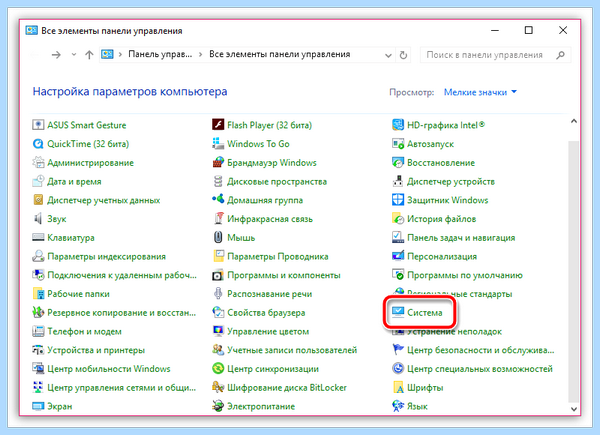Viewport: 600px width, 435px height.
Task: Click the Дата и время clock icon
Action: (38, 181)
